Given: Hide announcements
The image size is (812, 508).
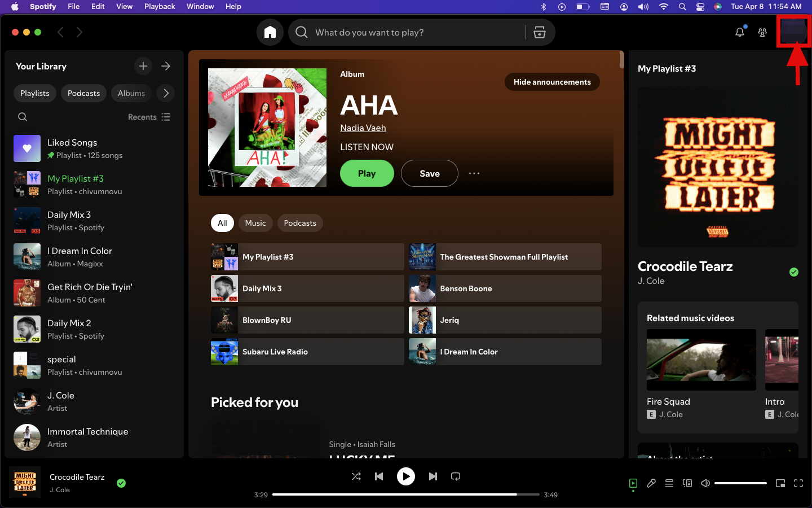Looking at the screenshot, I should point(552,82).
